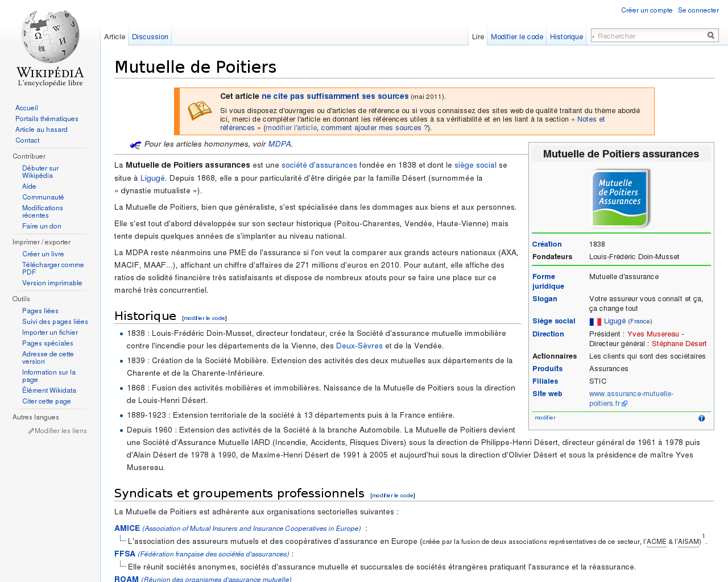Open Suivi des pages liées link
728x582 pixels.
[55, 322]
